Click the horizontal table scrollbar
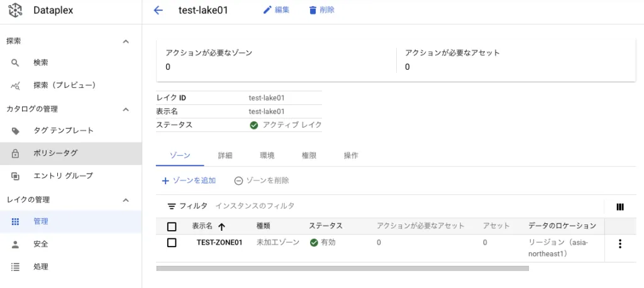Image resolution: width=644 pixels, height=288 pixels. 343,269
